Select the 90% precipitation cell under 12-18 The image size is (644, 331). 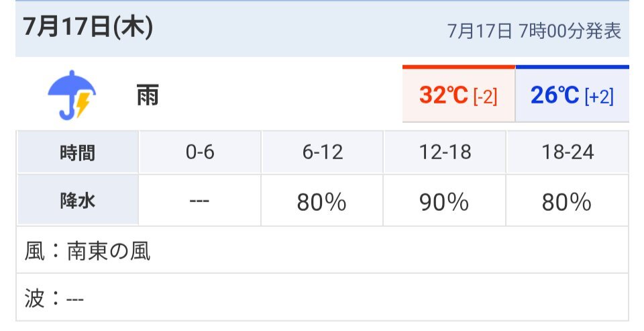tap(445, 201)
